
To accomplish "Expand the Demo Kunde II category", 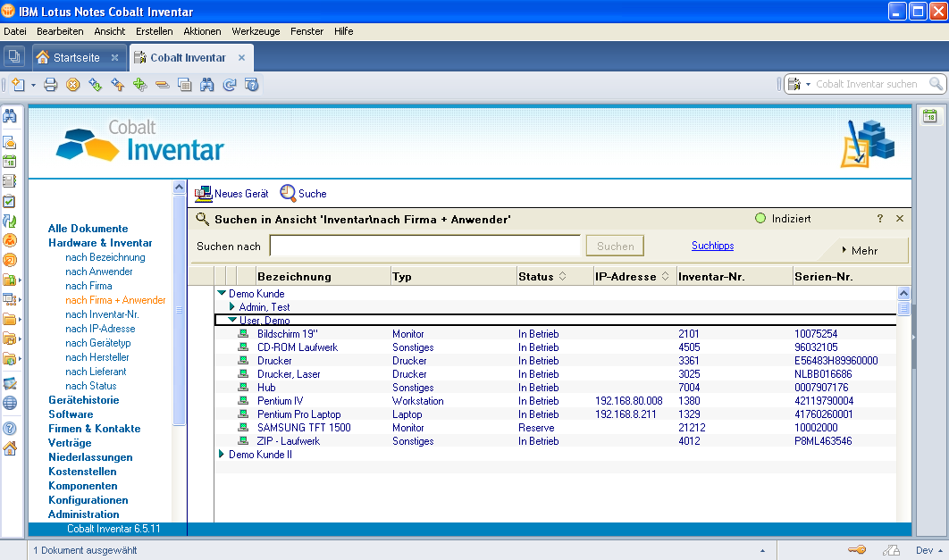I will pos(222,455).
